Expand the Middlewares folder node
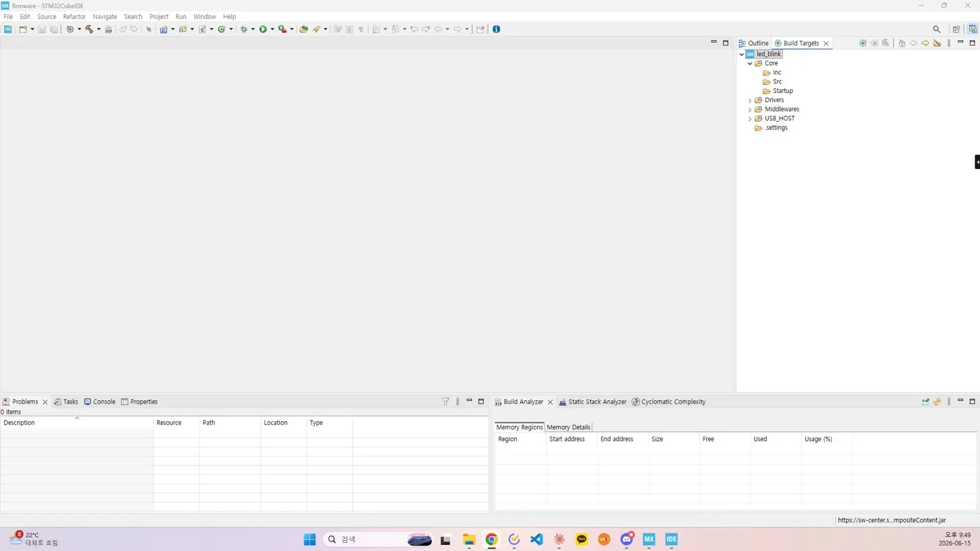 point(750,109)
